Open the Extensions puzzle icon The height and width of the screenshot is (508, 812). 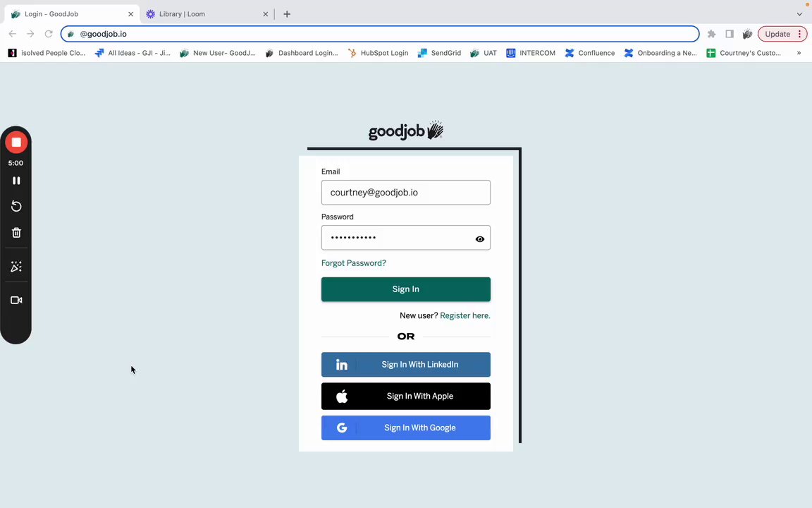coord(711,34)
